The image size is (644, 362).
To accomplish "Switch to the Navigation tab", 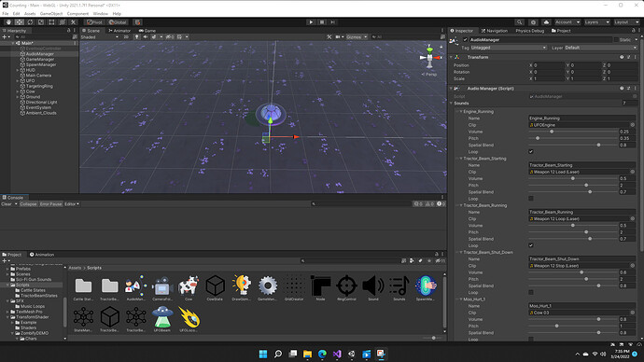I will [x=495, y=31].
